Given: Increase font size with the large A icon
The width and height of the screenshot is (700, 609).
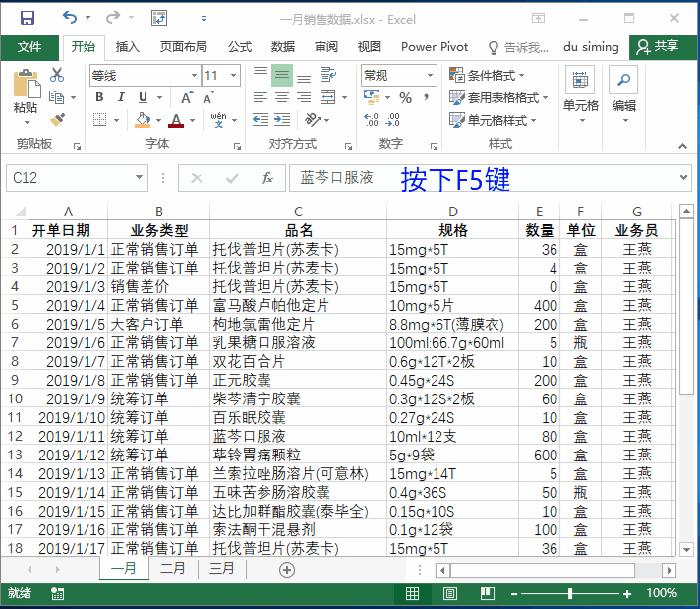Looking at the screenshot, I should point(186,97).
